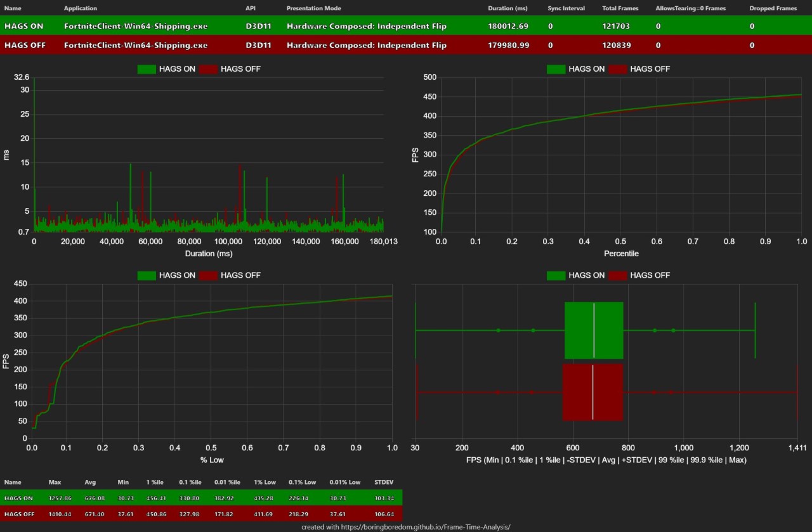Viewport: 812px width, 532px height.
Task: Hide HAGS ON series in FPS percentile chart
Action: pyautogui.click(x=556, y=69)
